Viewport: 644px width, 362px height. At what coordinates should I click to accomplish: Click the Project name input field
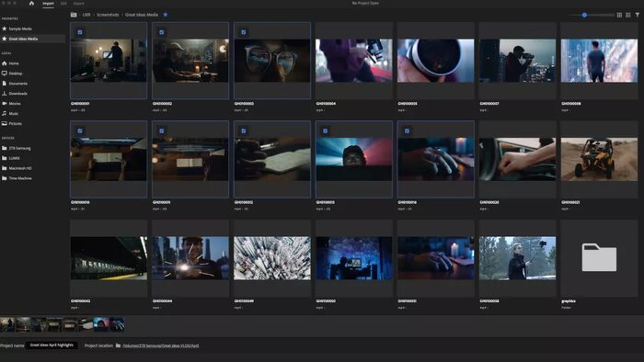pyautogui.click(x=52, y=345)
